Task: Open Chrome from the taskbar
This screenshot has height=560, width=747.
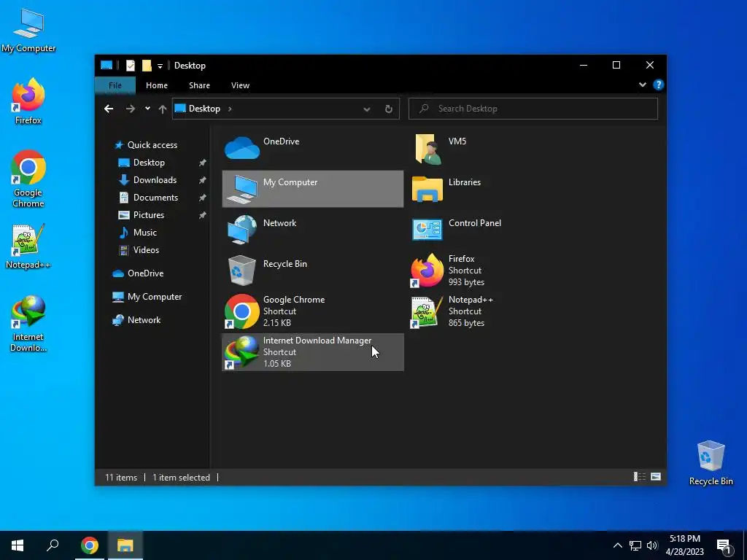Action: point(90,545)
